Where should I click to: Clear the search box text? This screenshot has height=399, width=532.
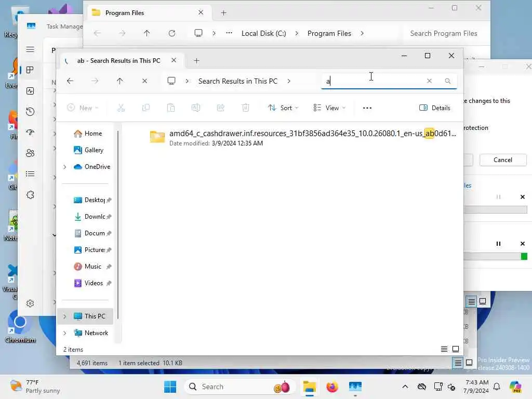[x=429, y=81]
